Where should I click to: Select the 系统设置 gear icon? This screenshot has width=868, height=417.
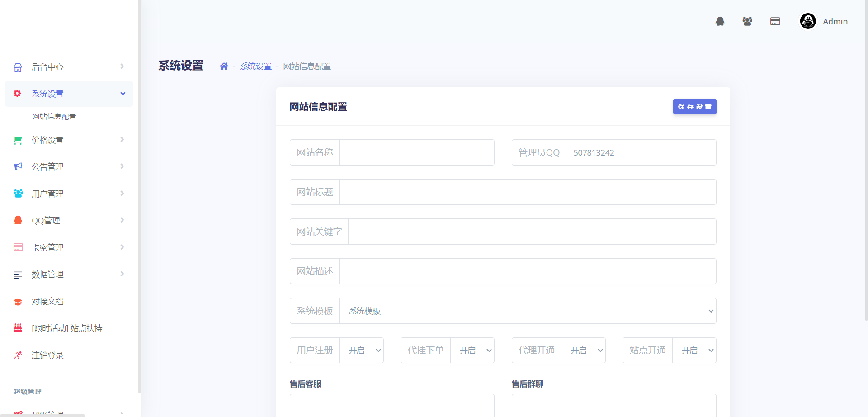17,93
